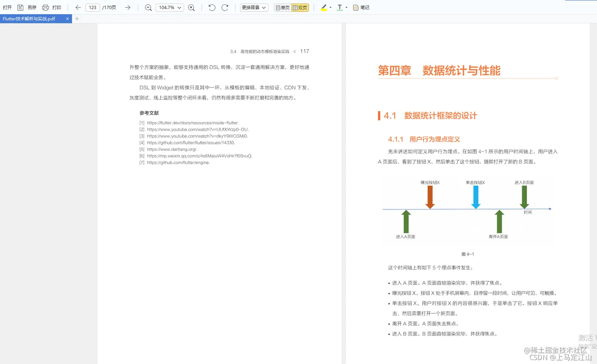The width and height of the screenshot is (597, 364).
Task: Click the 另存 (Save as) label
Action: coord(32,7)
